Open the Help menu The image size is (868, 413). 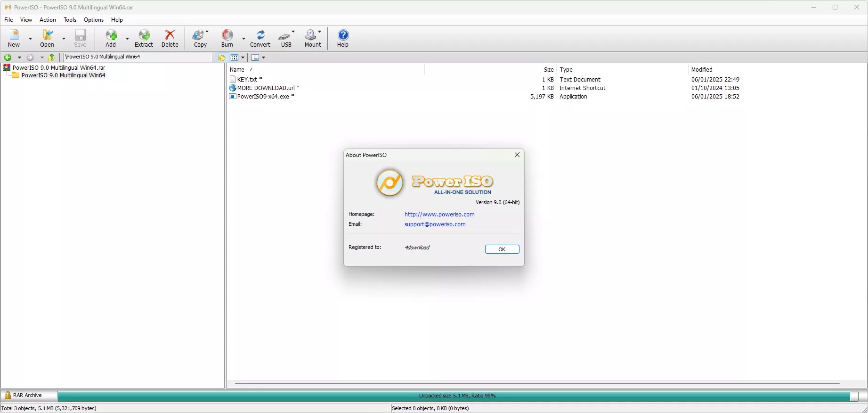tap(117, 20)
